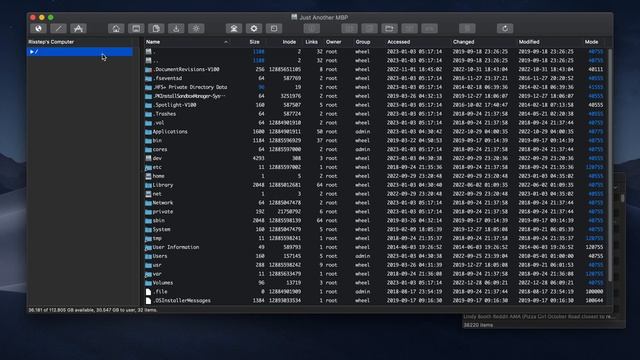Click the Downloads tray toolbar icon
The height and width of the screenshot is (360, 640).
point(176,28)
